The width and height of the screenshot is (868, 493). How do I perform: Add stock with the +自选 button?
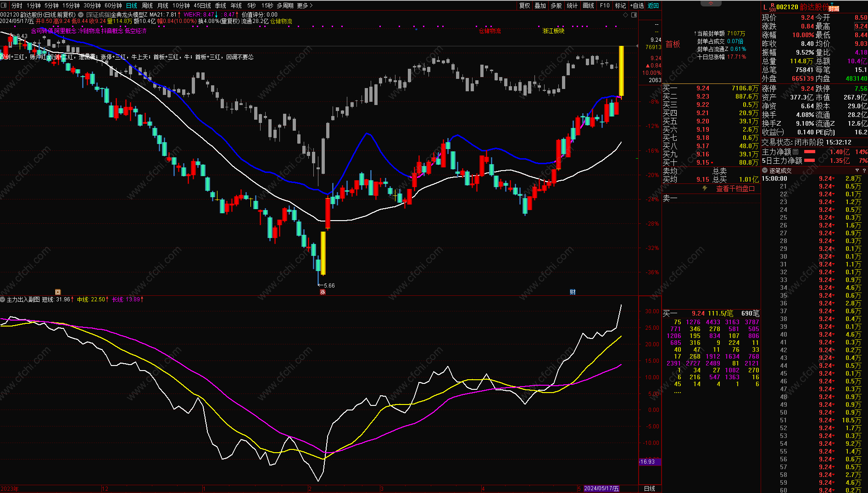pos(636,6)
